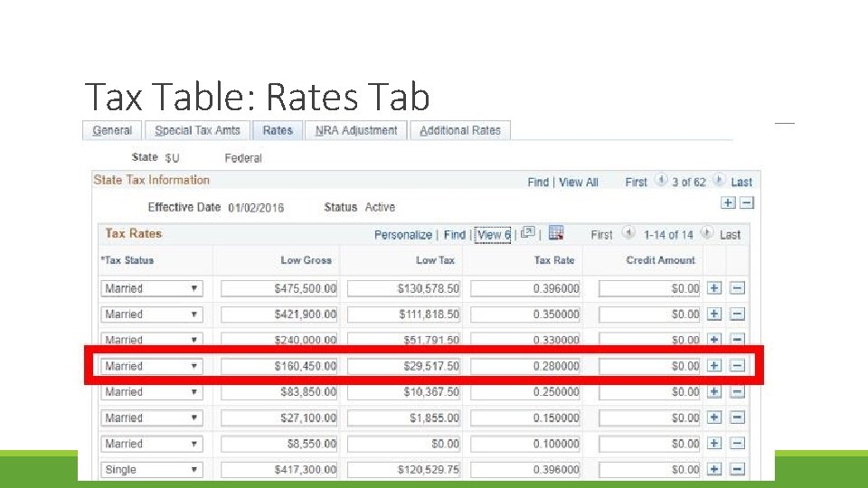Delete the $240,000.00 Low Gross row
The image size is (868, 488).
coord(738,339)
